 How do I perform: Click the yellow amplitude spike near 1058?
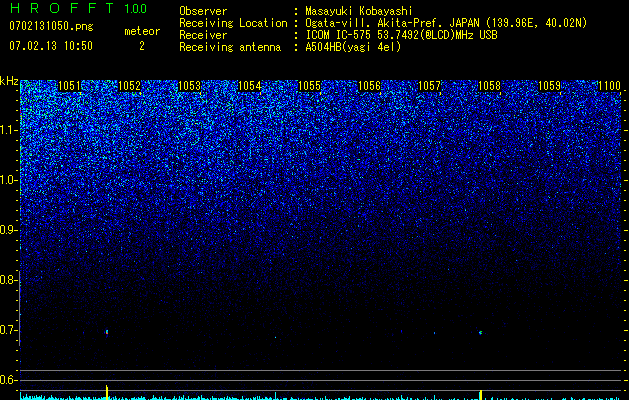[481, 394]
